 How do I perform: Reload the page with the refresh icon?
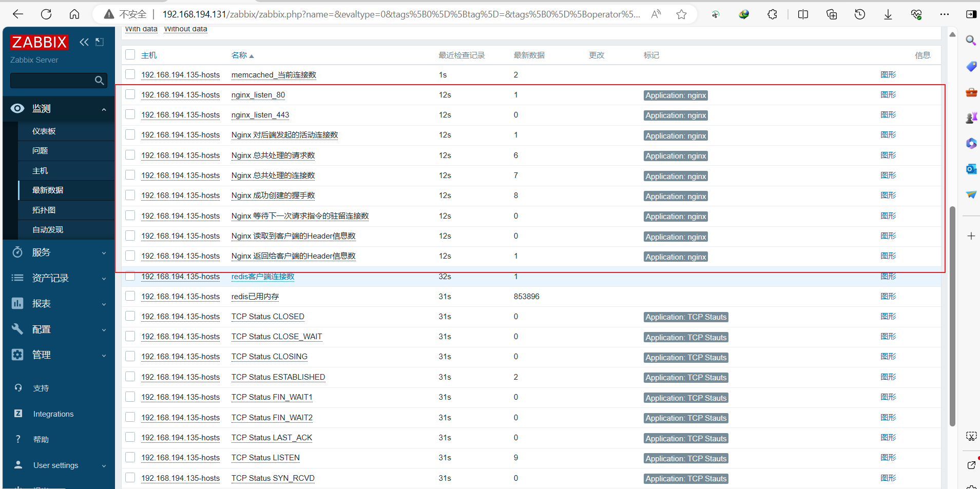(x=46, y=14)
